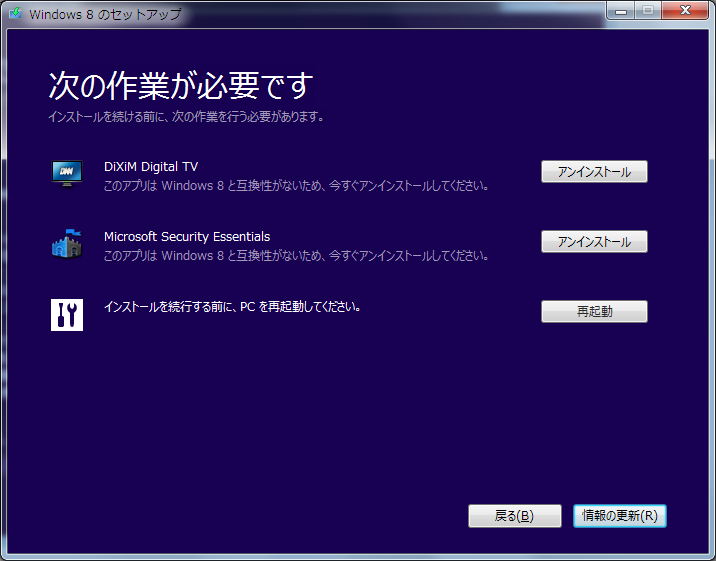Click the Microsoft Security Essentials castle icon
The height and width of the screenshot is (561, 716).
click(67, 244)
